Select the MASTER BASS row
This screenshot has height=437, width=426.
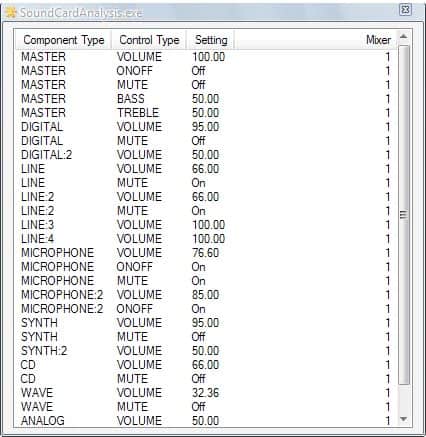(x=206, y=99)
